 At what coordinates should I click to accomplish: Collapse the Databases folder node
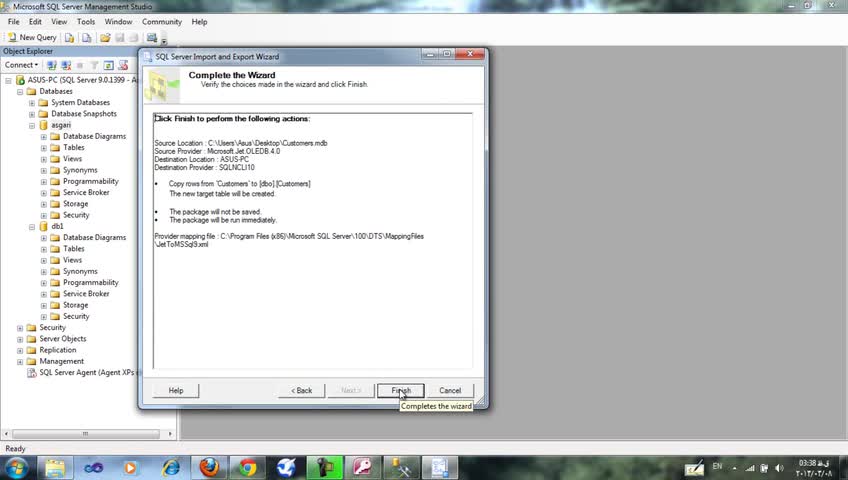click(x=20, y=92)
